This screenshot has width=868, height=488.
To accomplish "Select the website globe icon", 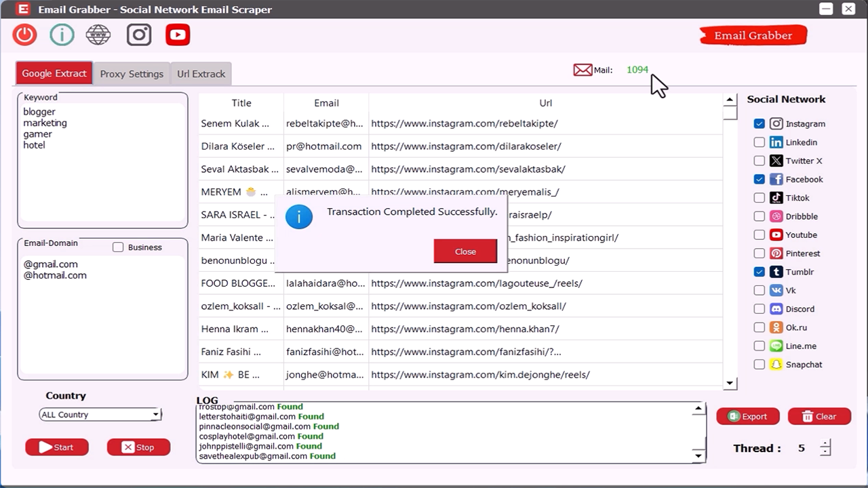I will (x=98, y=34).
